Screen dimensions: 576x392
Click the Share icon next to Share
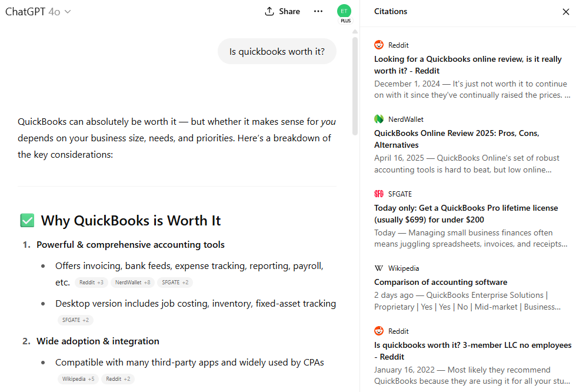[268, 11]
